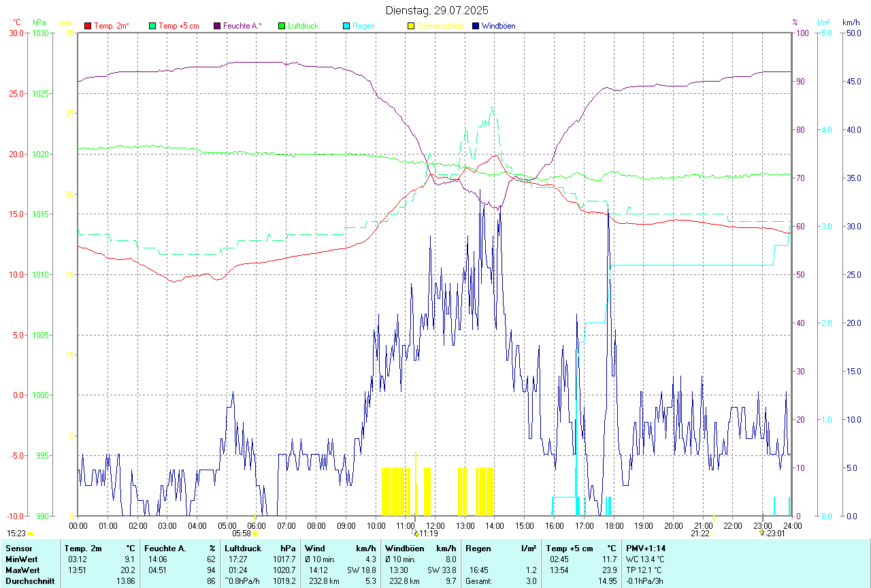Click the red Temp. 2m legend swatch
871x588 pixels.
(x=88, y=26)
